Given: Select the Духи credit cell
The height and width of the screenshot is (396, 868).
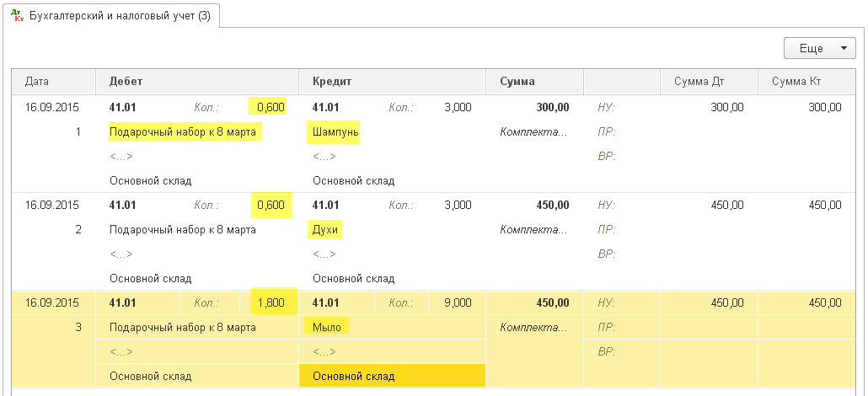Looking at the screenshot, I should click(x=327, y=229).
